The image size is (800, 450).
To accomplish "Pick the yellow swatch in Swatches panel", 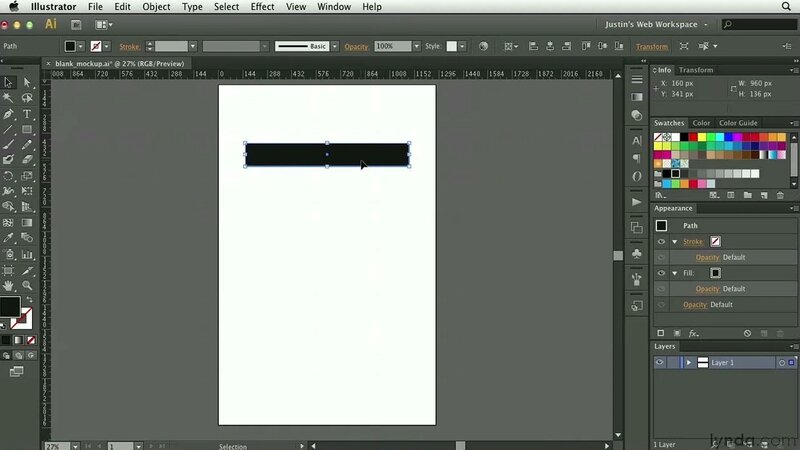I will (702, 137).
